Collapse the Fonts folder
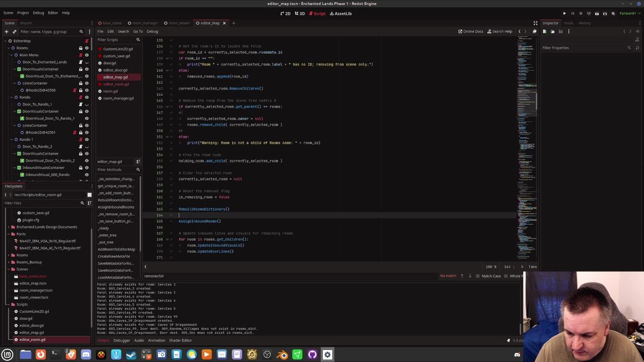The width and height of the screenshot is (644, 362). click(9, 234)
